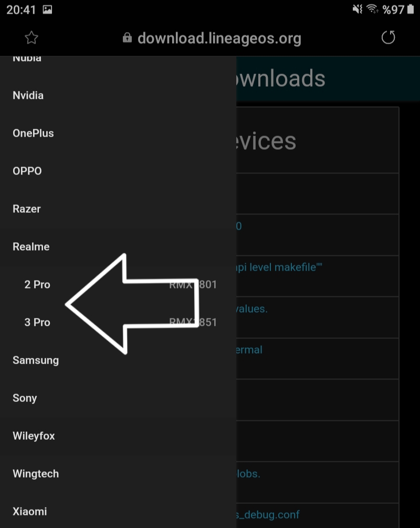Open the Razer vendor menu item
420x528 pixels.
click(118, 209)
